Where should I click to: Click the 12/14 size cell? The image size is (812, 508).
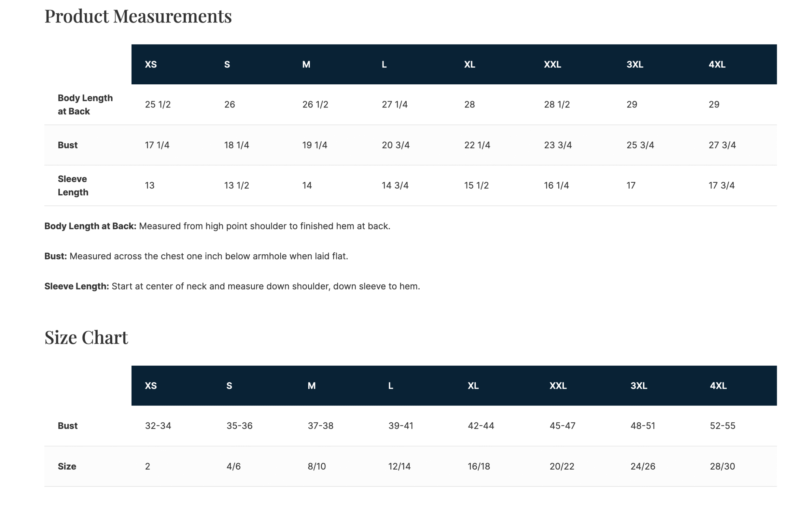[399, 466]
